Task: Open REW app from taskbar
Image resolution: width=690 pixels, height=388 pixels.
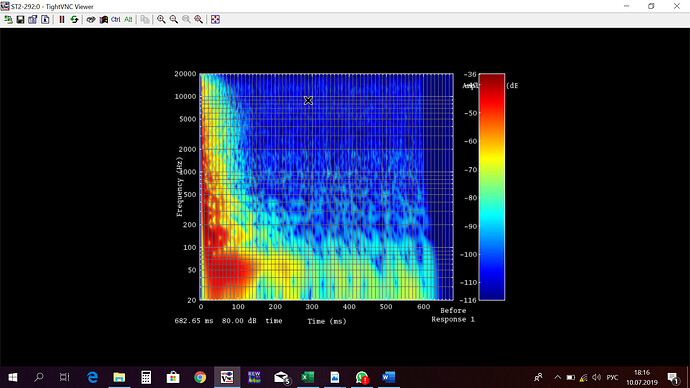Action: [254, 377]
